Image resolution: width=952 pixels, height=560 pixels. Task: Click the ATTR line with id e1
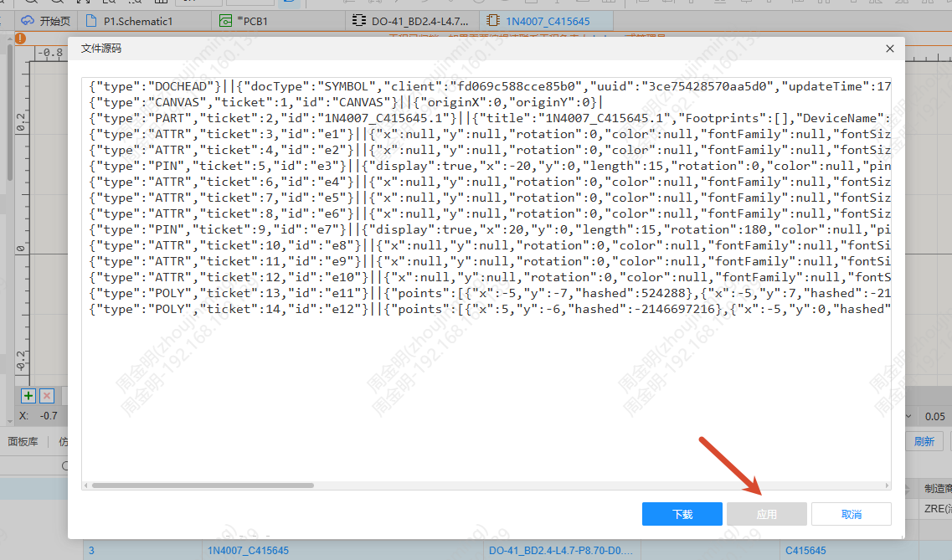pyautogui.click(x=489, y=133)
